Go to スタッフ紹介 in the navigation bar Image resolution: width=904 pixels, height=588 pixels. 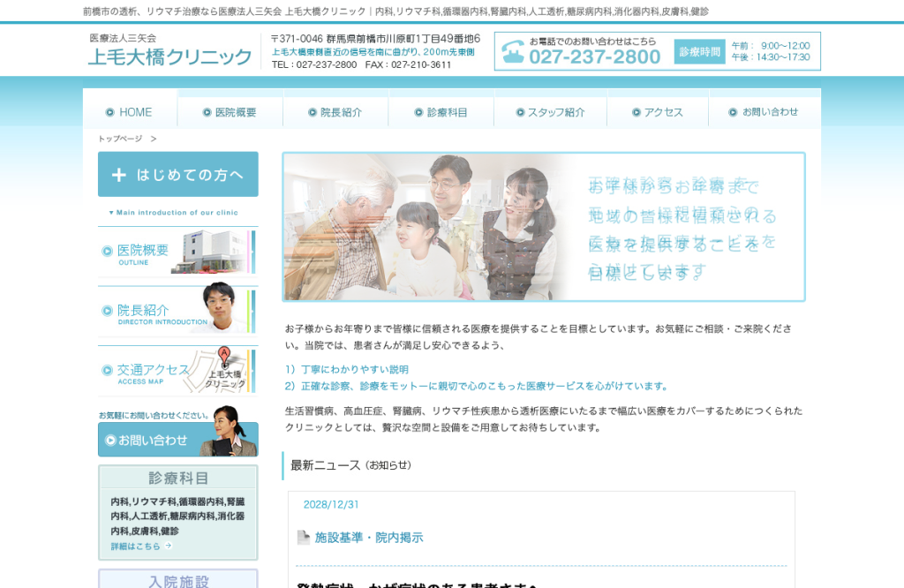pyautogui.click(x=550, y=112)
